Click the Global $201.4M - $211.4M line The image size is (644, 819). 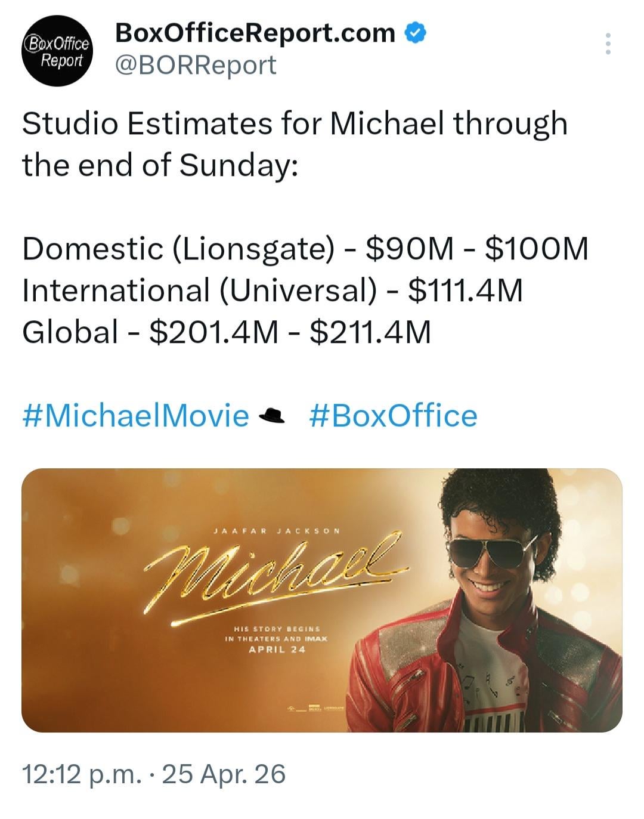(226, 332)
